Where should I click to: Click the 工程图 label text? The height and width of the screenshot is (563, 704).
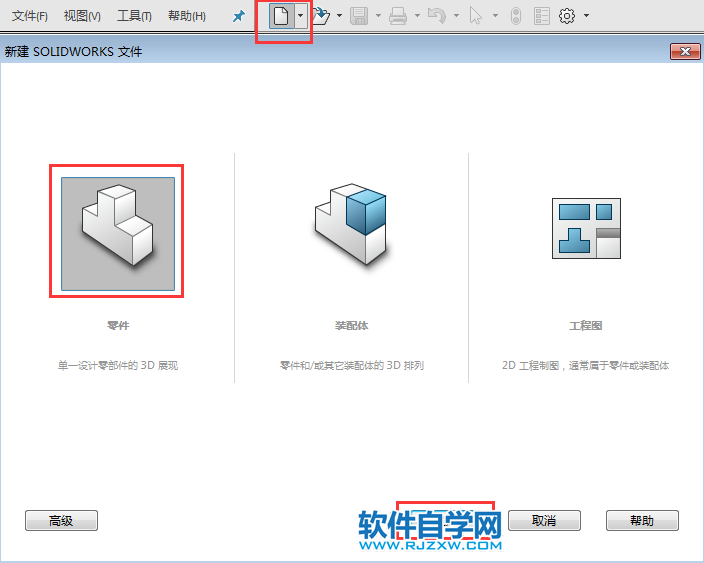tap(585, 325)
